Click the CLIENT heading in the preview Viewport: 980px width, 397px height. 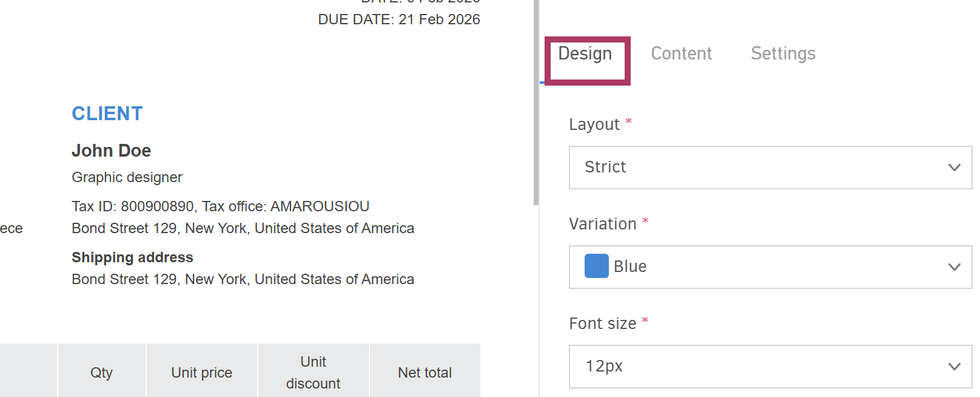107,114
